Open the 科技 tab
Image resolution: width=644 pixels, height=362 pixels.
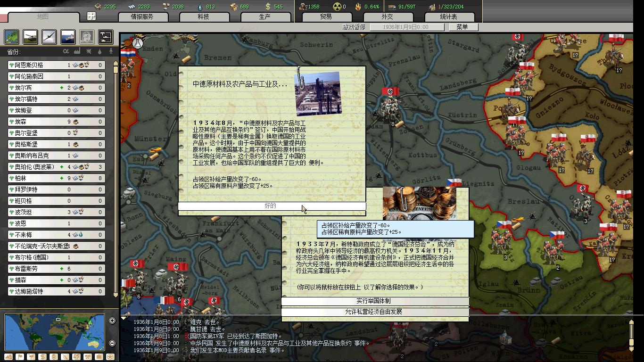[204, 17]
